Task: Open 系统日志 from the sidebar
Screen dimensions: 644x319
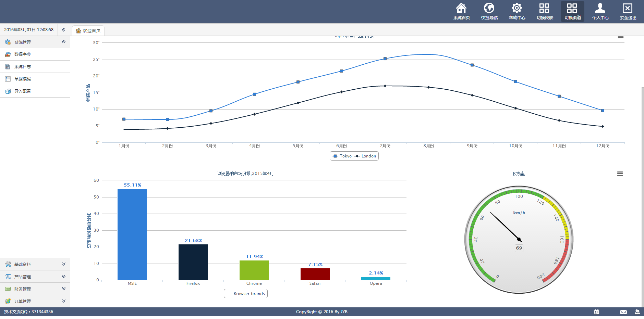Action: [x=23, y=67]
